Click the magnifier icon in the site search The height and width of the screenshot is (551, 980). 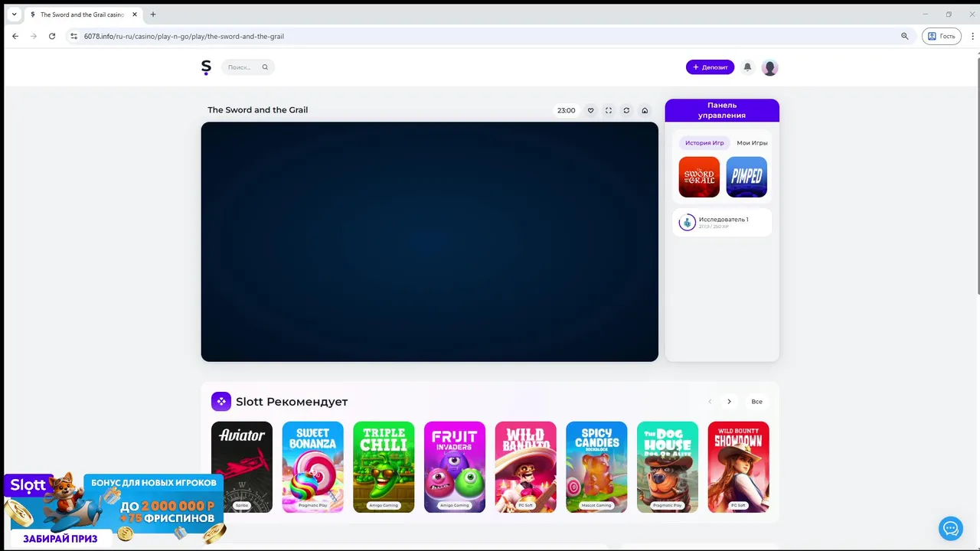(265, 67)
